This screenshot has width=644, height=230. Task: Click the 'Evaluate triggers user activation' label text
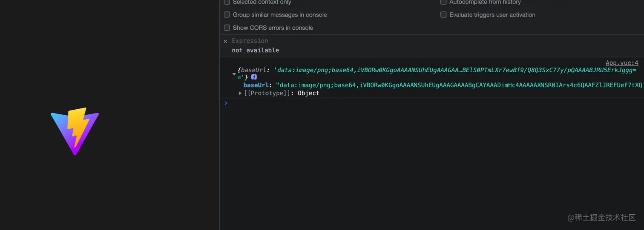492,15
